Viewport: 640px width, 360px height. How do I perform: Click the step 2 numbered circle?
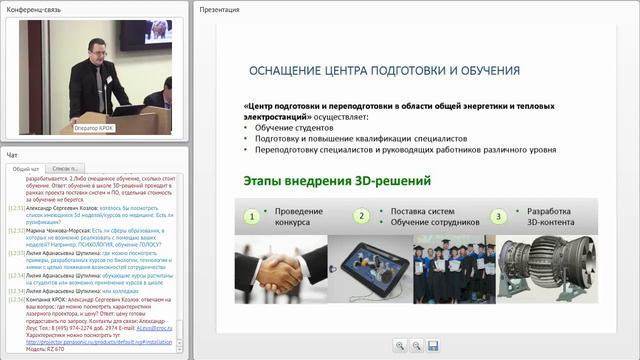(x=361, y=216)
